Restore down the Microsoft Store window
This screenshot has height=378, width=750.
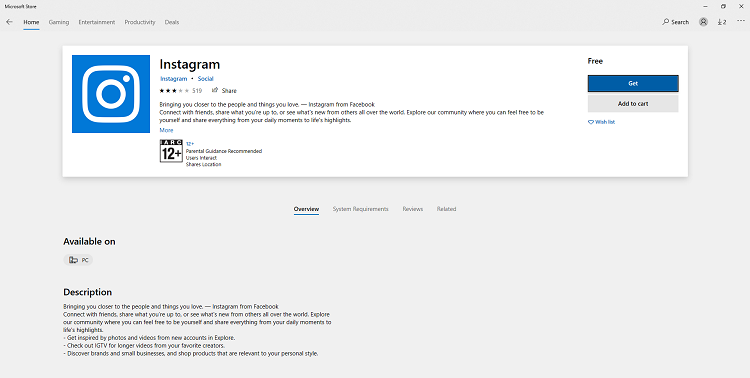(x=723, y=6)
